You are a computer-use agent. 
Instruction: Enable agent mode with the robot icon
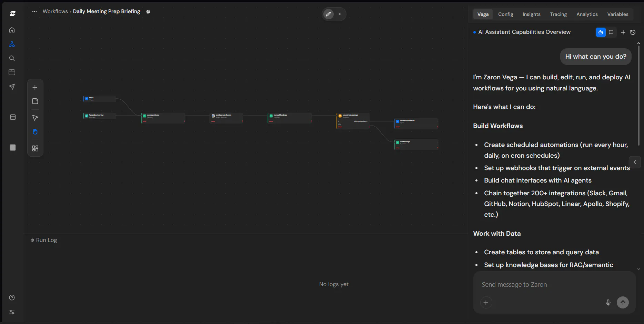pos(601,32)
